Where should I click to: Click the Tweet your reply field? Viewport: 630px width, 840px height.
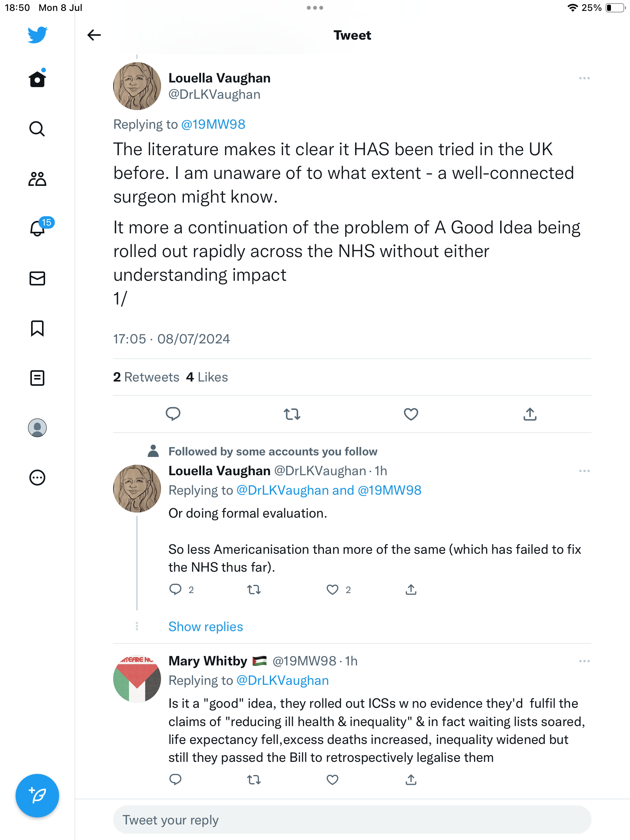click(x=352, y=820)
